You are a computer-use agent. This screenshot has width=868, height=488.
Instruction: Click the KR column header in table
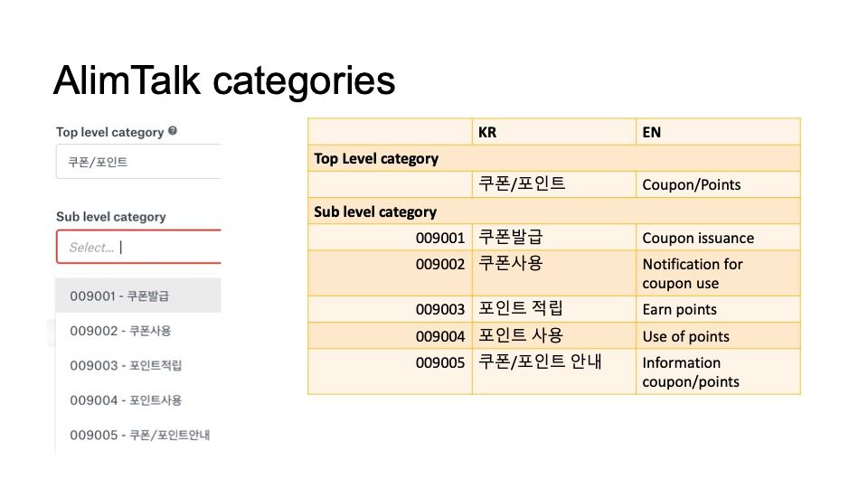(x=554, y=132)
